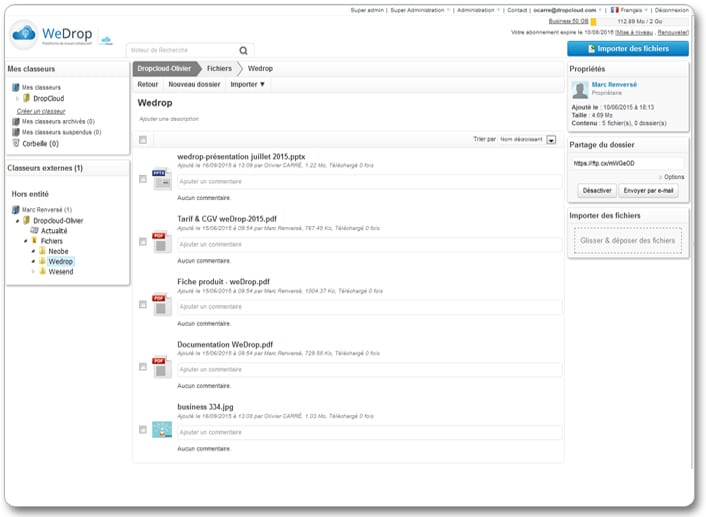Check the box for business 334.jpg
Image resolution: width=706 pixels, height=517 pixels.
tap(143, 430)
